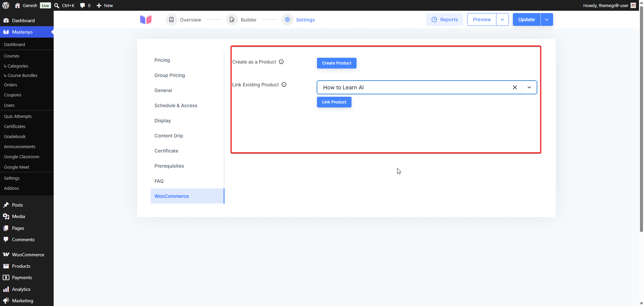Open the Ganesh site home icon
This screenshot has height=306, width=644.
[17, 5]
